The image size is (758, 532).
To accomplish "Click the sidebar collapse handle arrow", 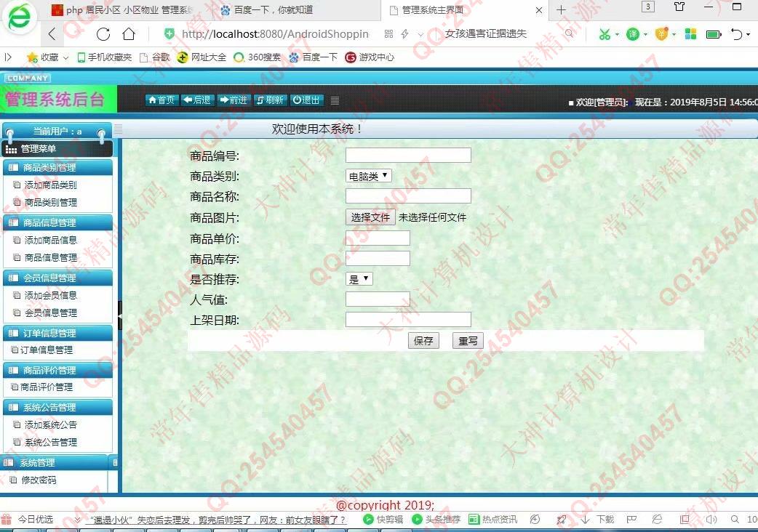I will pyautogui.click(x=120, y=315).
